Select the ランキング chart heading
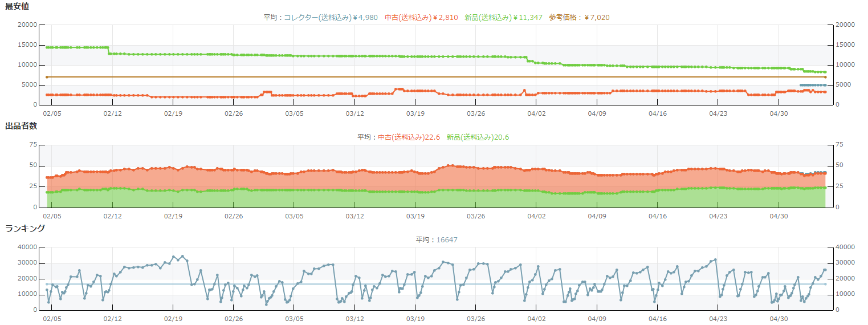Image resolution: width=868 pixels, height=325 pixels. click(x=25, y=228)
